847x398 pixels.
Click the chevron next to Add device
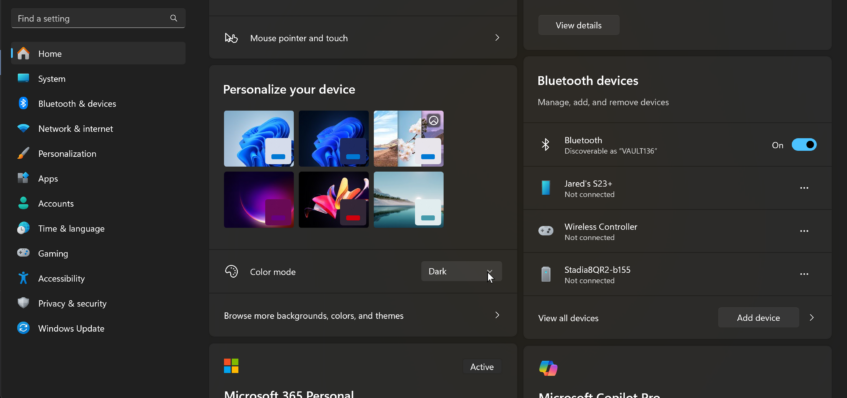point(811,318)
